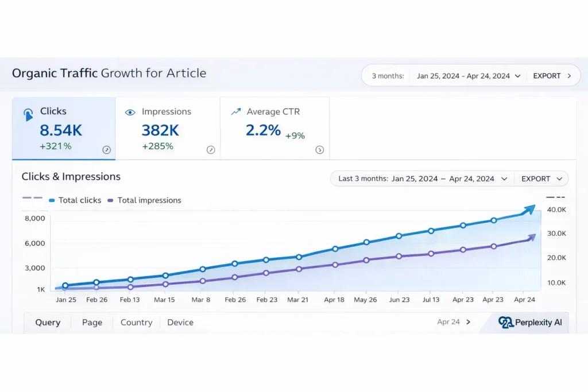Open the chart EXPORT dropdown

tap(541, 178)
